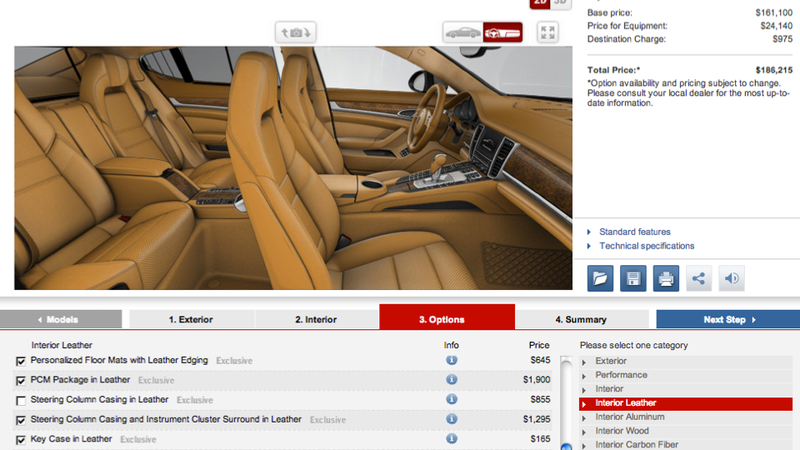Open saved configuration folder icon
Image resolution: width=800 pixels, height=450 pixels.
(x=600, y=278)
